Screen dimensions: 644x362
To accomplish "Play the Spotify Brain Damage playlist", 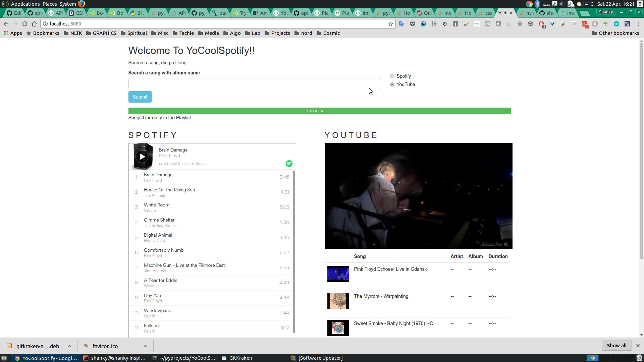I will point(142,157).
